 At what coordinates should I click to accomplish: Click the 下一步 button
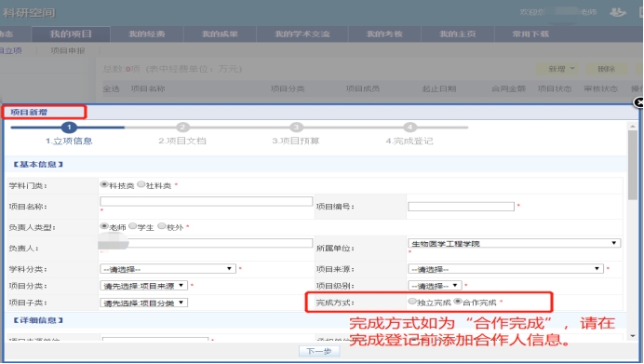[319, 351]
